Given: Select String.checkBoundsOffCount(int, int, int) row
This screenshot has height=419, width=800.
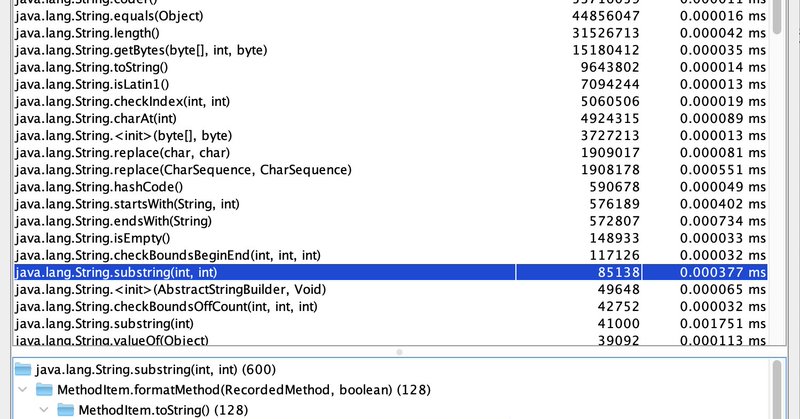Looking at the screenshot, I should point(390,307).
